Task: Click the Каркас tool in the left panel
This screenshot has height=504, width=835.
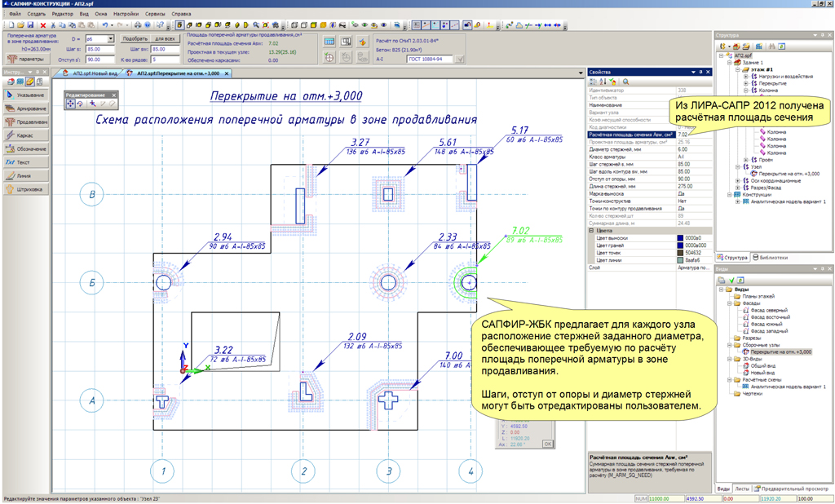Action: tap(24, 135)
